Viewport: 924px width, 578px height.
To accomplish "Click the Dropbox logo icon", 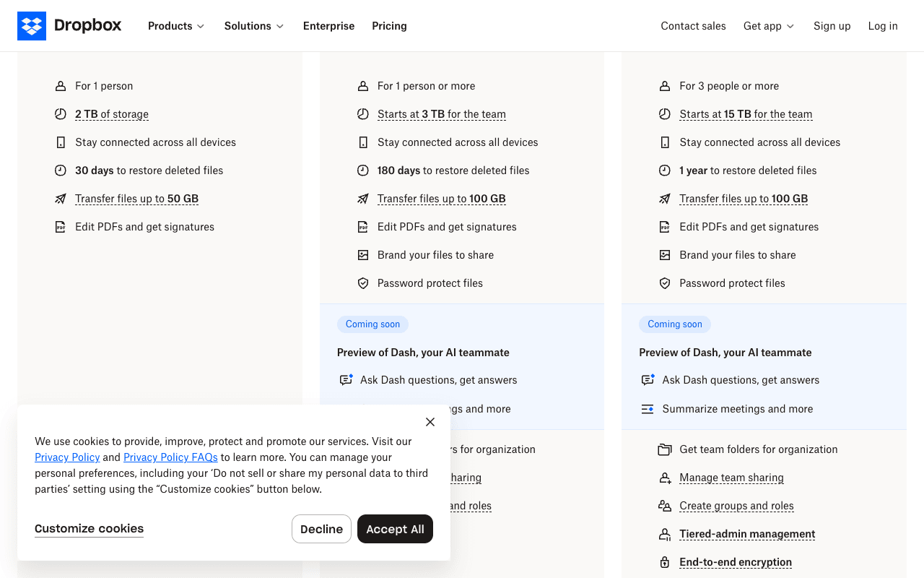I will pyautogui.click(x=32, y=26).
